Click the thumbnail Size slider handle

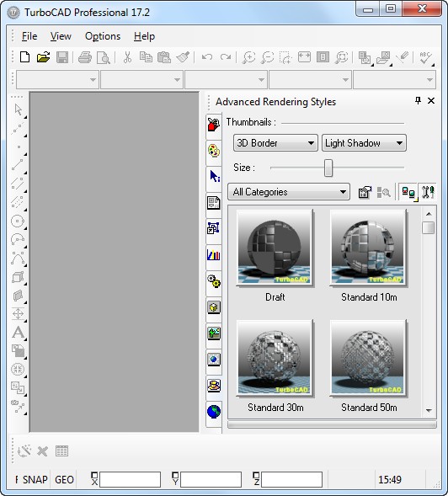pos(328,168)
